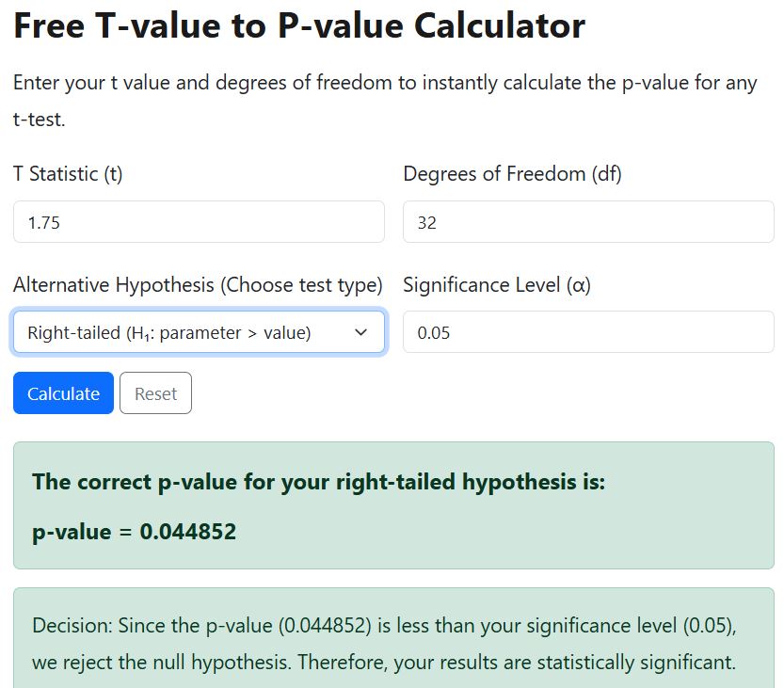Image resolution: width=784 pixels, height=688 pixels.
Task: Click the Significance Level input field
Action: coord(587,331)
